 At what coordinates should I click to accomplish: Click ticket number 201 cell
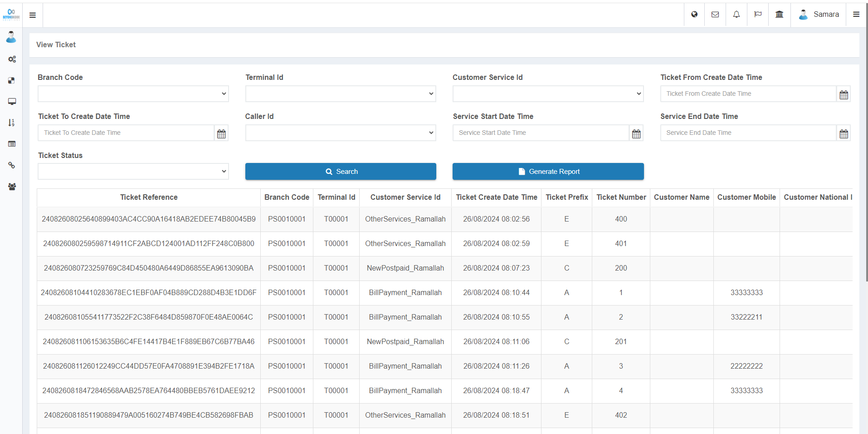click(x=621, y=342)
